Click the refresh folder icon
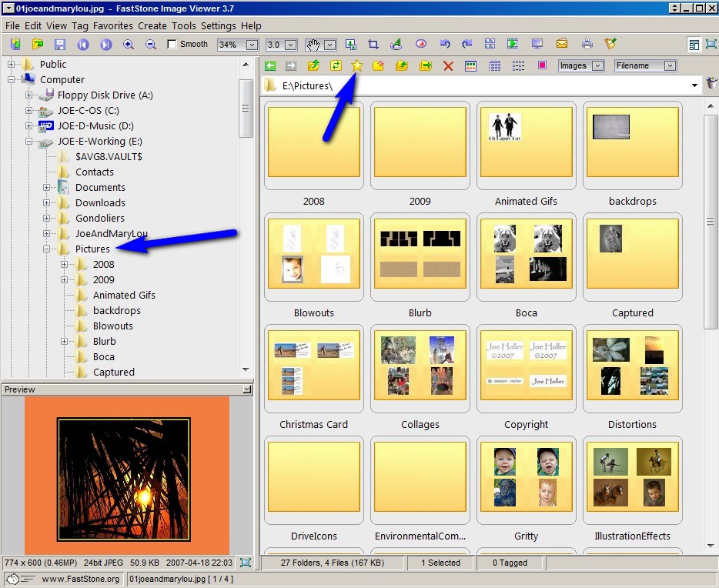Screen dimensions: 719x588 pyautogui.click(x=336, y=65)
